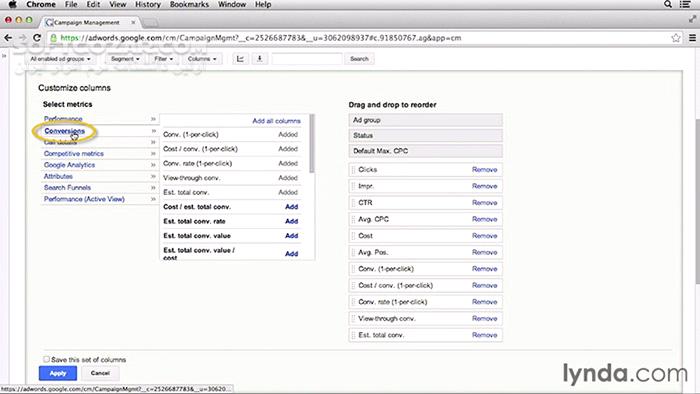
Task: Click the Apply button
Action: pos(58,373)
